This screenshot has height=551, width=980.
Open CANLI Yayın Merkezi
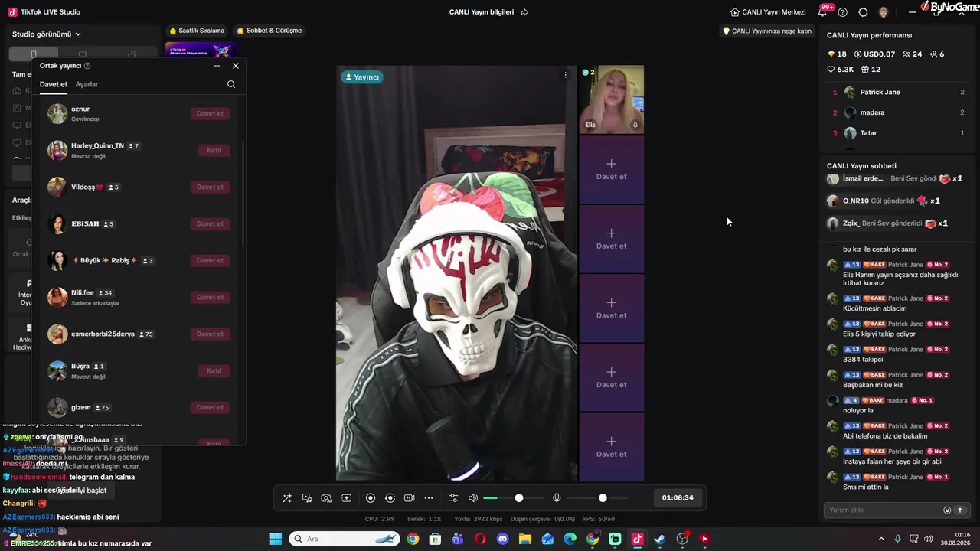pos(768,12)
